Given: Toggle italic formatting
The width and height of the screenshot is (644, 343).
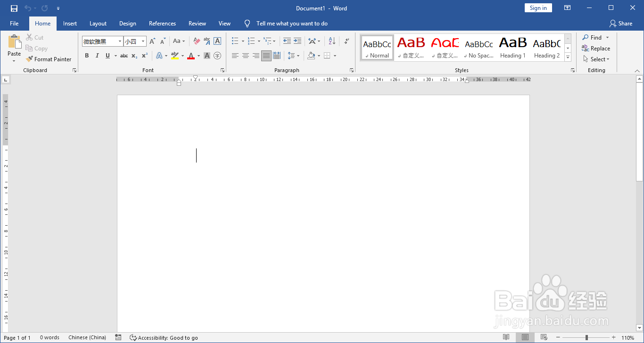Looking at the screenshot, I should [x=97, y=56].
